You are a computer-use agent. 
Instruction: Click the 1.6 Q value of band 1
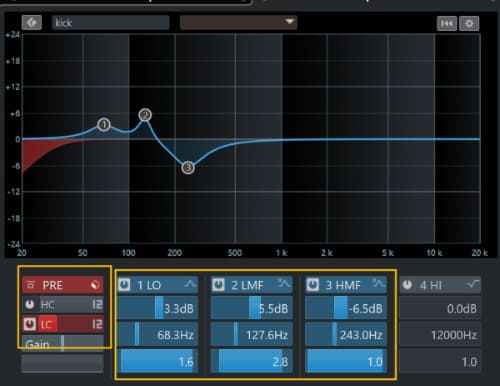(158, 361)
